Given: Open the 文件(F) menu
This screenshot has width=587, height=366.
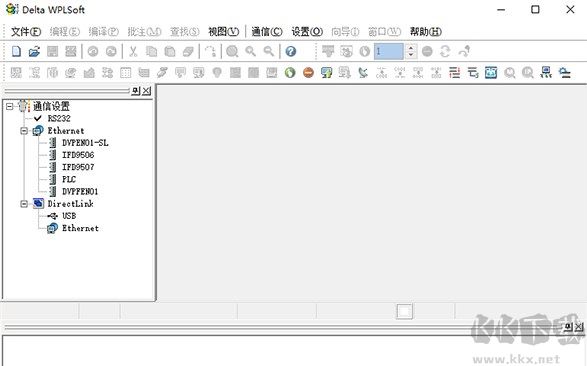Looking at the screenshot, I should point(25,32).
